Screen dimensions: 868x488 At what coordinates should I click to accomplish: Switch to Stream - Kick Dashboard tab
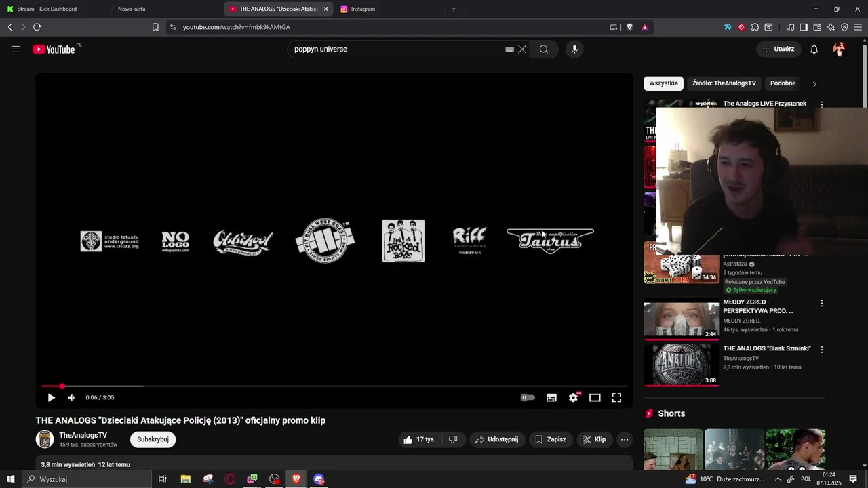(x=54, y=9)
